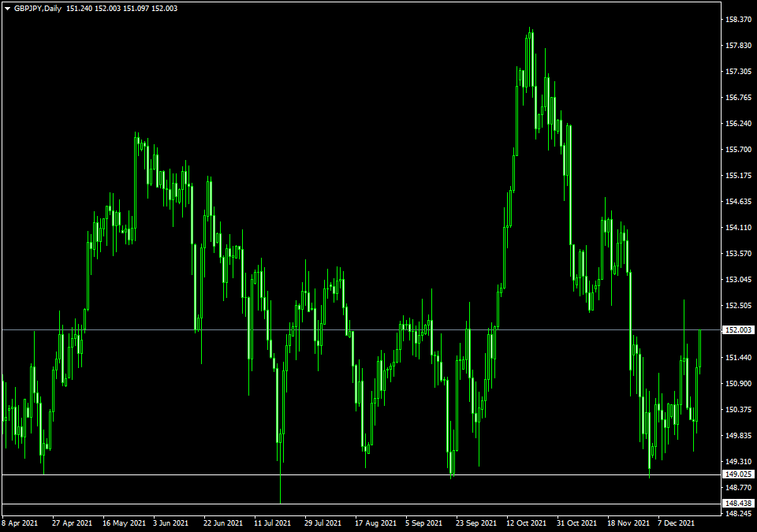Click the 155.175 price scale value

[x=739, y=176]
